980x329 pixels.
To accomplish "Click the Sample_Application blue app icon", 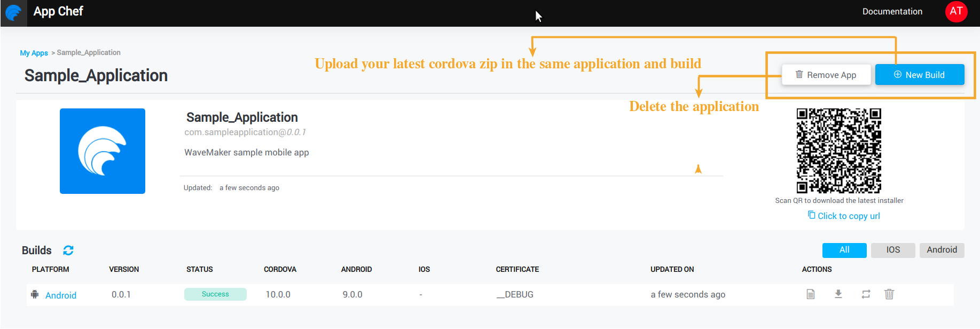I will tap(103, 151).
